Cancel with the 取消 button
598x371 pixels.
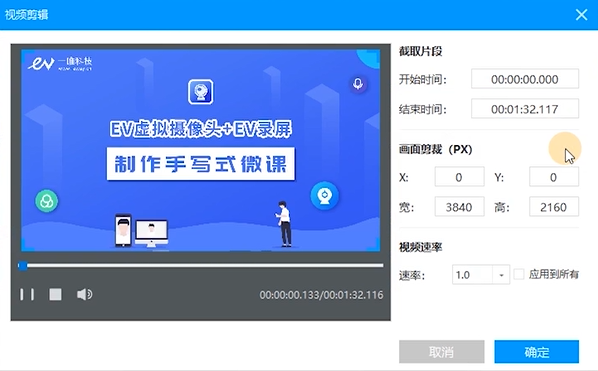442,352
